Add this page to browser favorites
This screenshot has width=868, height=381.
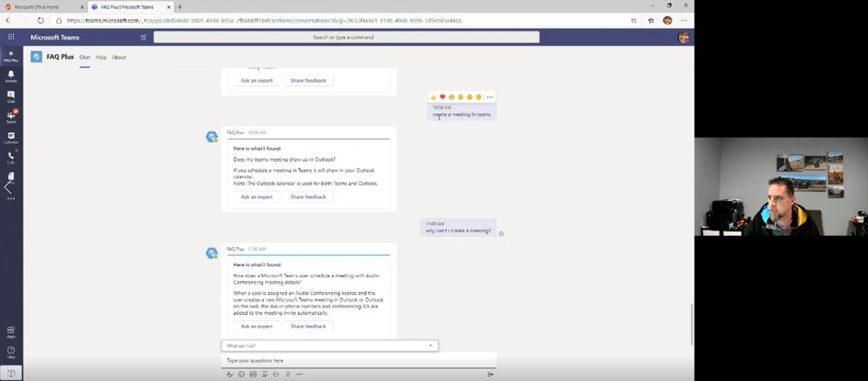coord(633,21)
